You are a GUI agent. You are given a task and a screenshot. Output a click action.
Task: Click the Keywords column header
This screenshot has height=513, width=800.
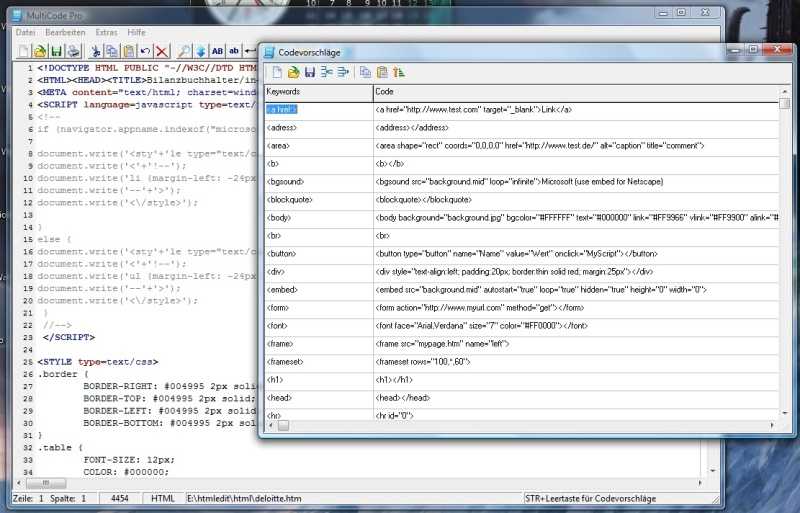[x=318, y=92]
